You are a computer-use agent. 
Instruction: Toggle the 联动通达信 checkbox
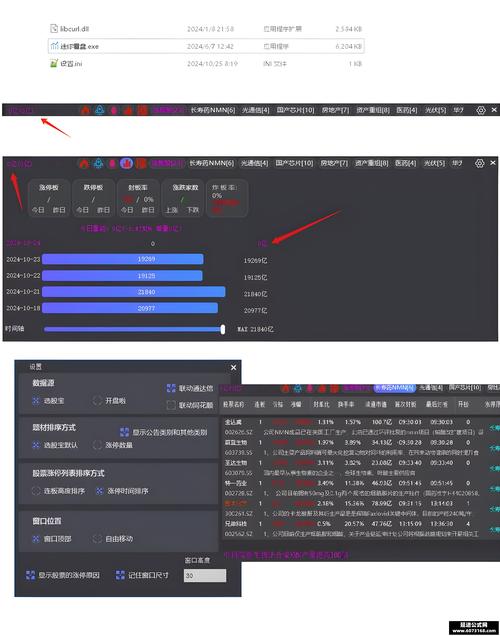[x=171, y=388]
